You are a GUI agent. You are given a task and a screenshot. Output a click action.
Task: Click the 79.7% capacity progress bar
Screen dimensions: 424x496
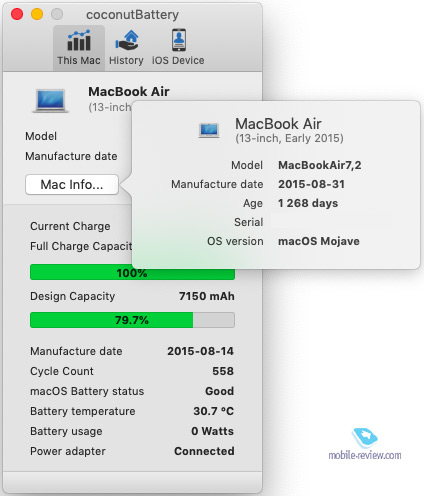132,320
